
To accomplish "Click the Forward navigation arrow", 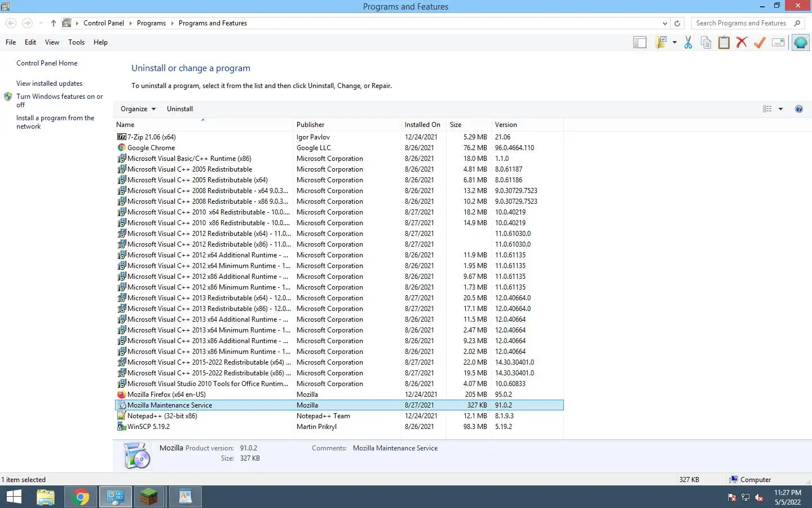I will click(x=27, y=23).
